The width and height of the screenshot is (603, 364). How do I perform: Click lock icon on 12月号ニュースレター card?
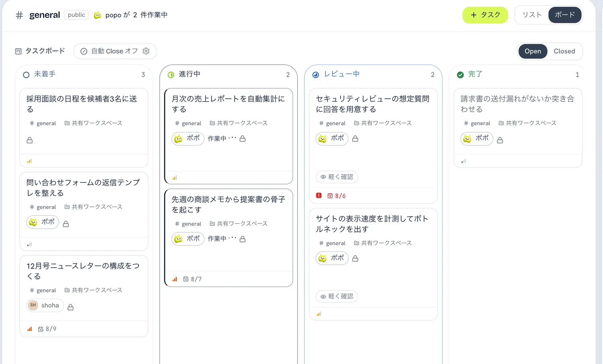70,307
